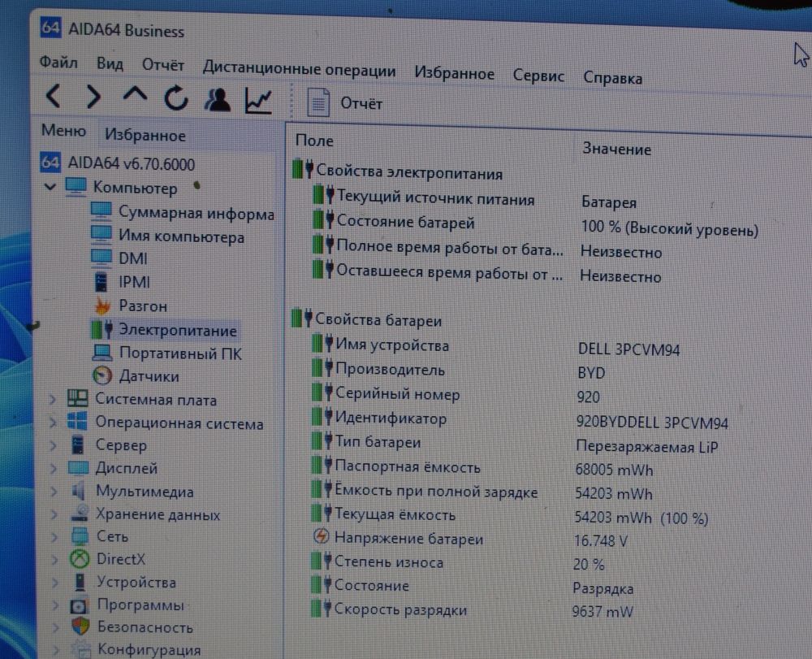Image resolution: width=812 pixels, height=659 pixels.
Task: Click the Датчики gauge icon
Action: coord(102,375)
